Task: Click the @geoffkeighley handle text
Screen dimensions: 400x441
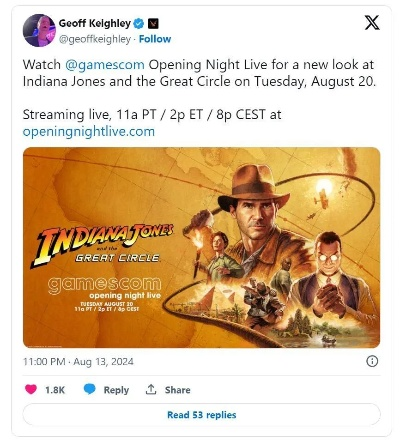Action: (x=95, y=39)
